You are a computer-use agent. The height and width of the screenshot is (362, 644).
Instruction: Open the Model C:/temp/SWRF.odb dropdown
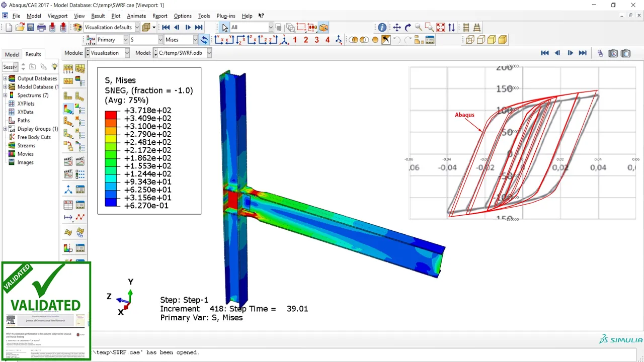(209, 53)
